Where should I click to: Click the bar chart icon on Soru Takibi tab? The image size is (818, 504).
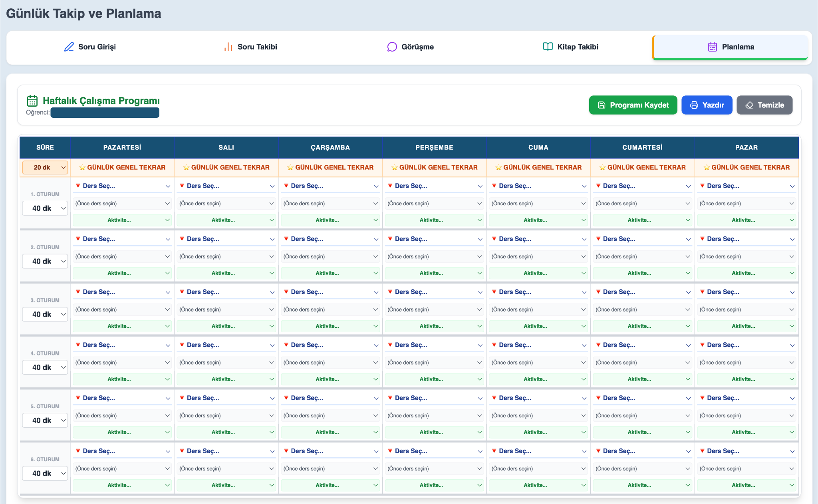(x=228, y=47)
